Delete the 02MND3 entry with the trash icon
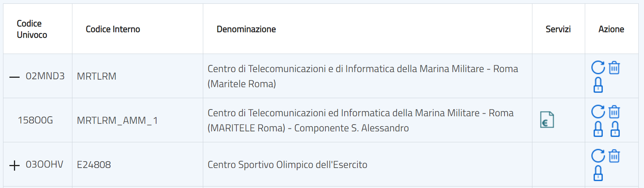 point(614,68)
